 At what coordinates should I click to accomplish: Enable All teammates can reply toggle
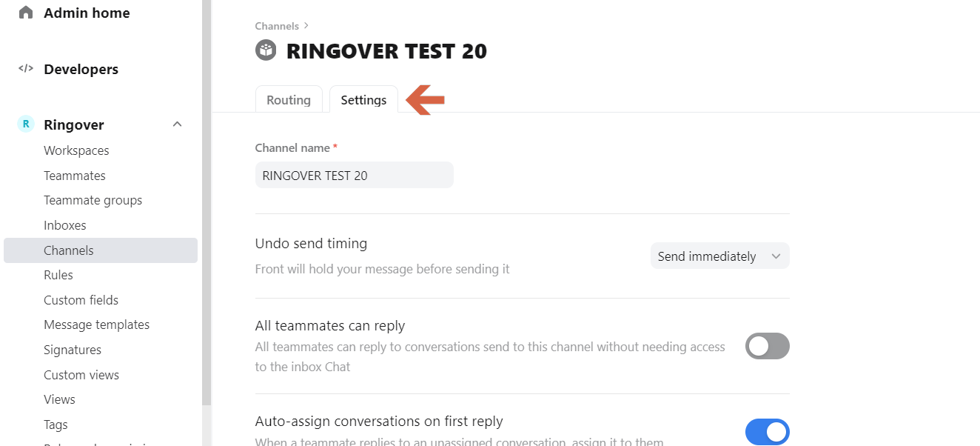(768, 346)
